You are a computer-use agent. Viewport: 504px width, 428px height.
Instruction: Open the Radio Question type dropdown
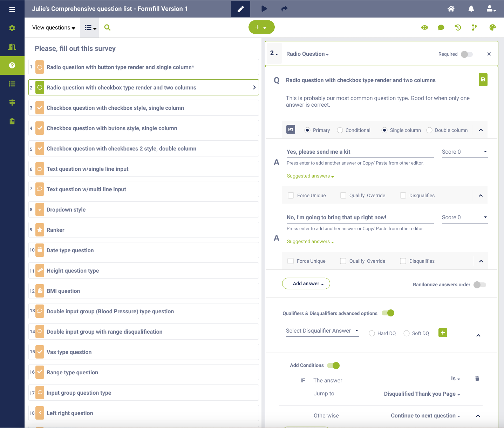pos(307,54)
